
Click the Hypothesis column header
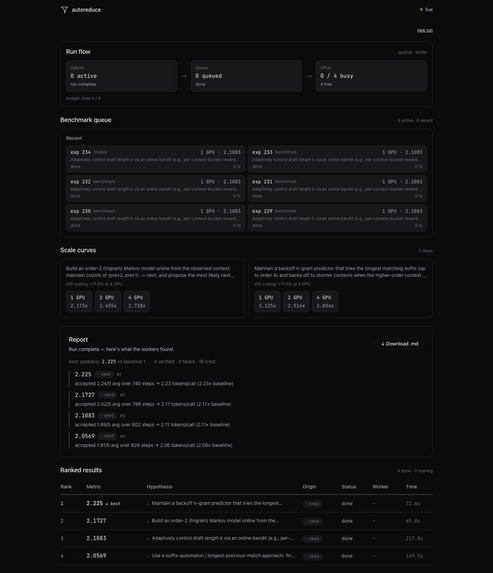pos(159,487)
